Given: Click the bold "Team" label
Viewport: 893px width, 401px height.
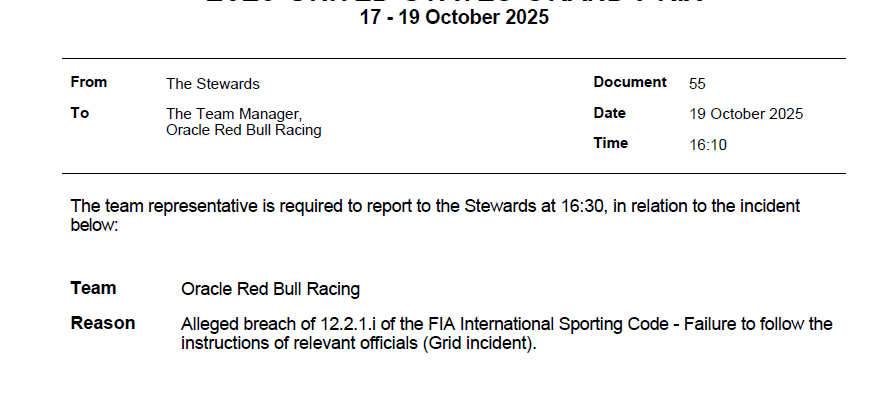Looking at the screenshot, I should click(x=93, y=288).
